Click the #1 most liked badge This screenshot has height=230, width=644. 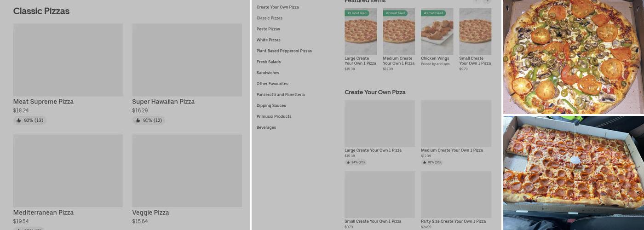357,13
